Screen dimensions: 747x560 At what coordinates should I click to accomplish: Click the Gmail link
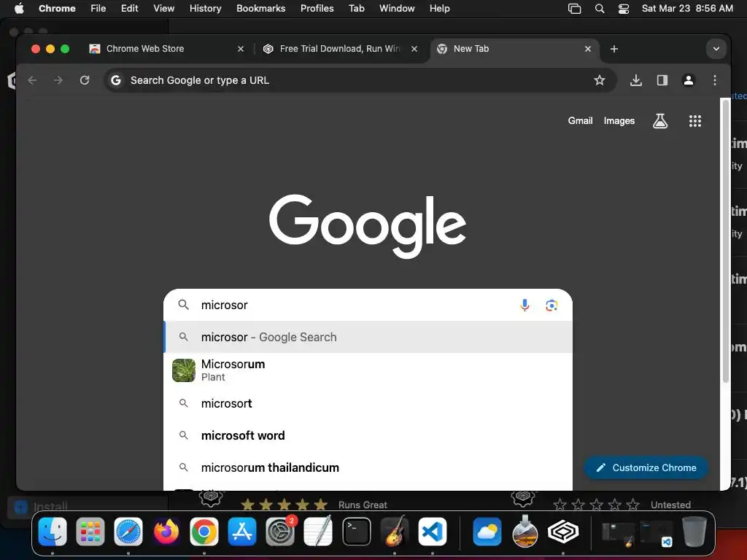[580, 121]
